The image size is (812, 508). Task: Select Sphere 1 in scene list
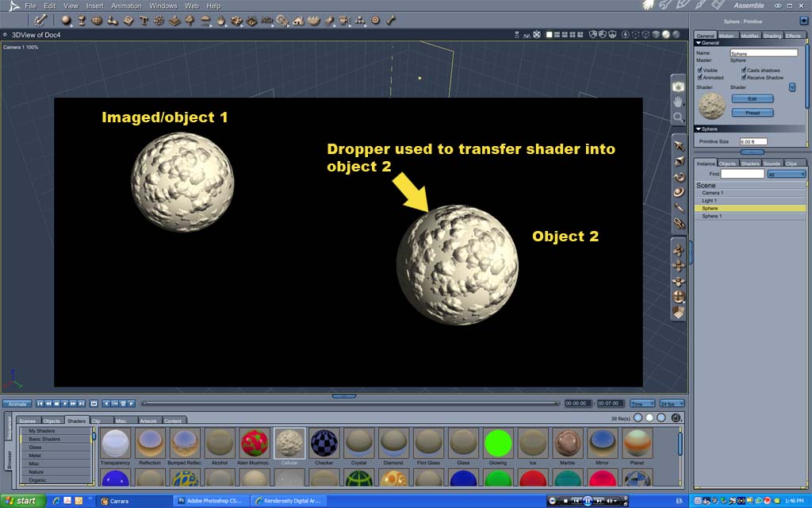pyautogui.click(x=750, y=216)
